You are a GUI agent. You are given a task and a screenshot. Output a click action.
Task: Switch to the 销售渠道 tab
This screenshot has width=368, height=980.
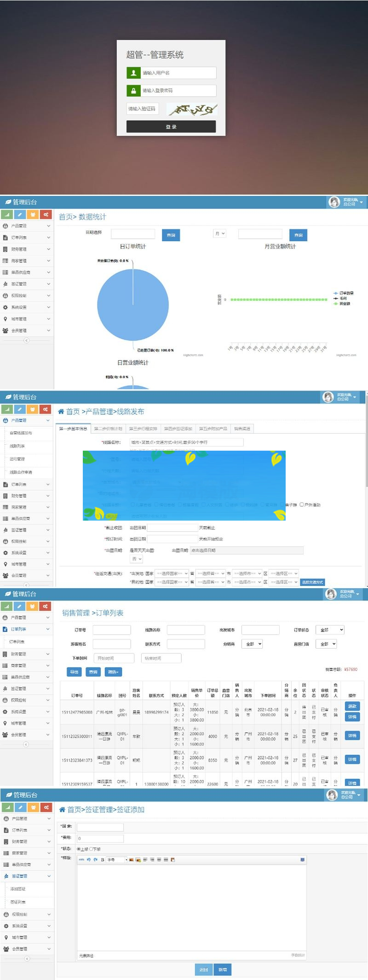point(242,429)
